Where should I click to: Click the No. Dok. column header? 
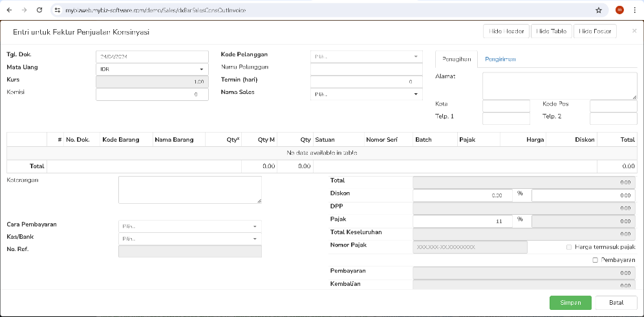[x=81, y=139]
